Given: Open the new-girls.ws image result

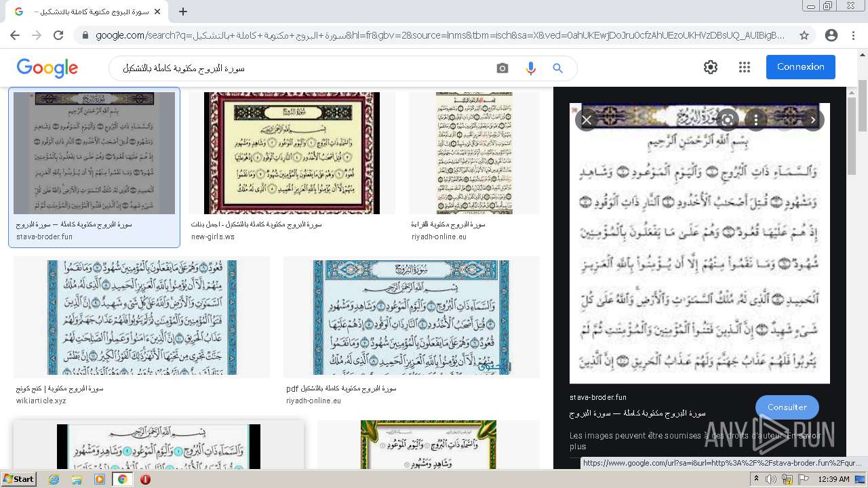Looking at the screenshot, I should pos(292,153).
